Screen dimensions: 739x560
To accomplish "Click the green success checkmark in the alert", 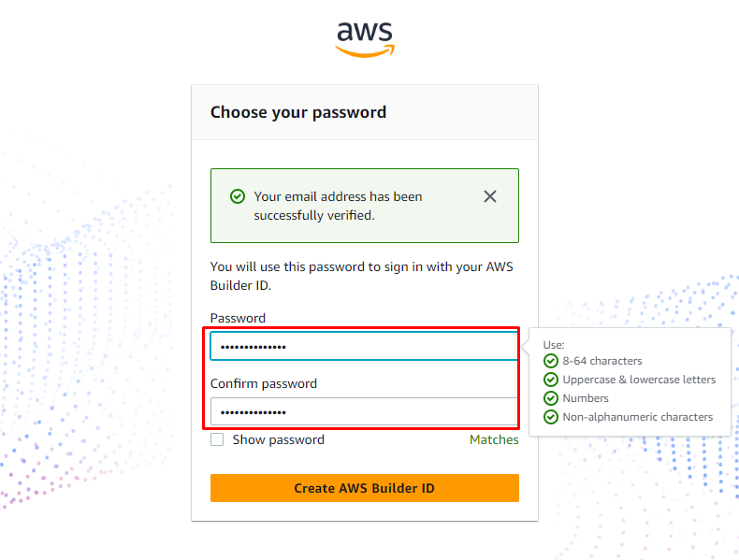I will pos(238,196).
